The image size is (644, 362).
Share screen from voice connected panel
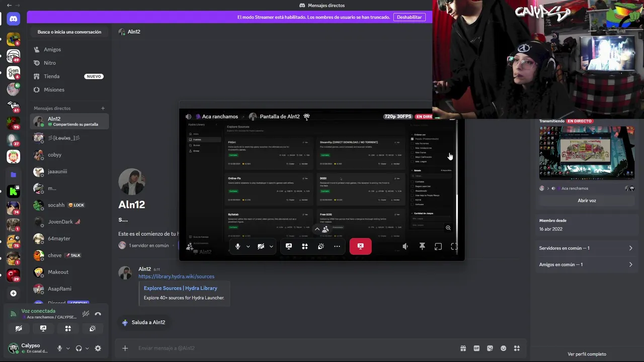[x=43, y=328]
